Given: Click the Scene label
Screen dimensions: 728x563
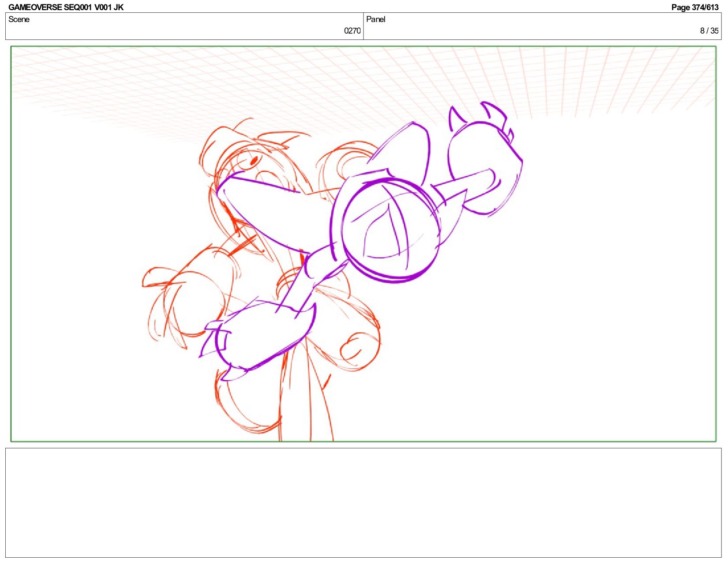Looking at the screenshot, I should pos(19,19).
